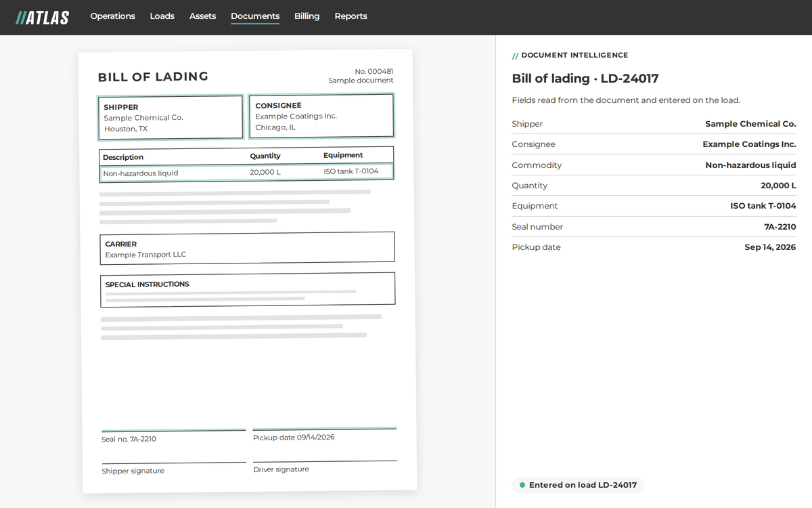Click 'Pickup date 09/14/2026' on the document

click(294, 438)
